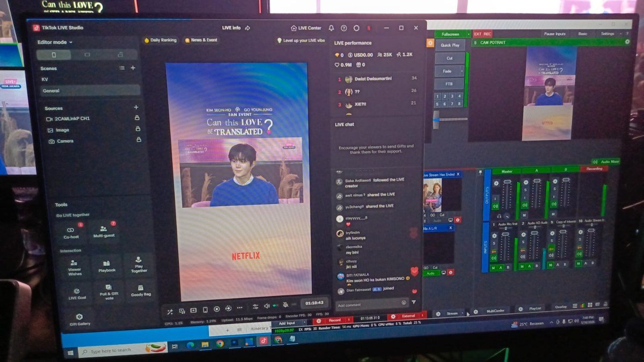Viewport: 644px width, 362px height.
Task: Click the magic wand effects icon below preview
Action: click(170, 312)
